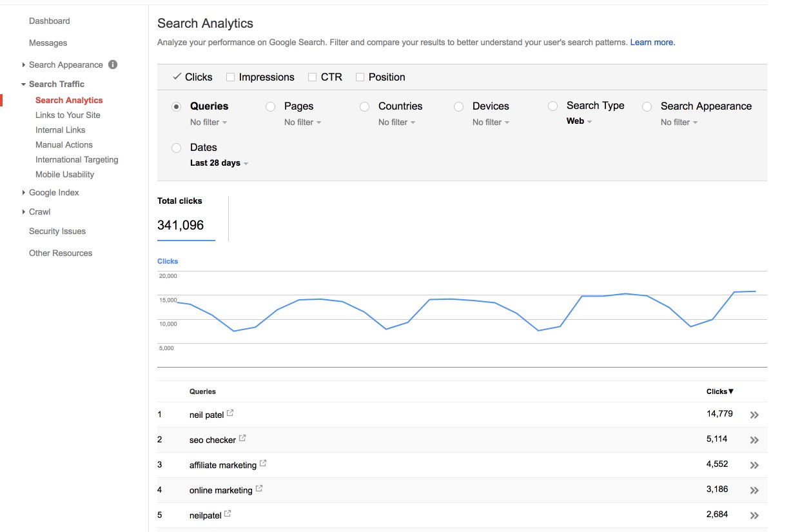Open external link icon beside 'affiliate marketing'

point(263,464)
